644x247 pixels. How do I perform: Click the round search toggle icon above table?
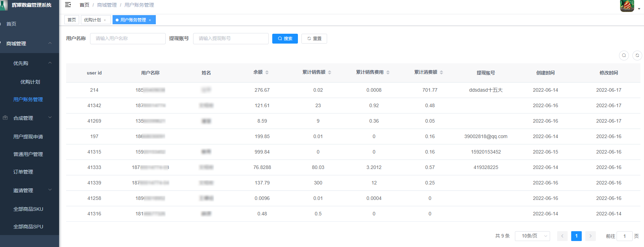click(x=624, y=56)
